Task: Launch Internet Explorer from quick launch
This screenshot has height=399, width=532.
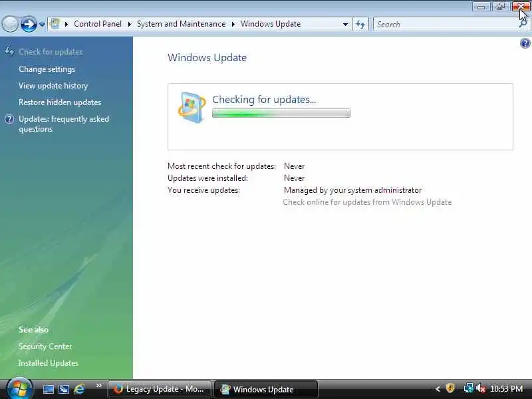Action: tap(79, 389)
